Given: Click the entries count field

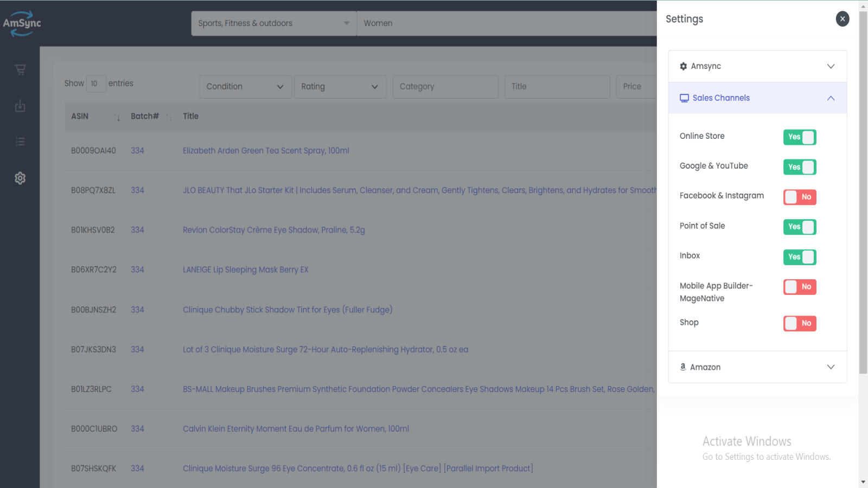Looking at the screenshot, I should [96, 84].
